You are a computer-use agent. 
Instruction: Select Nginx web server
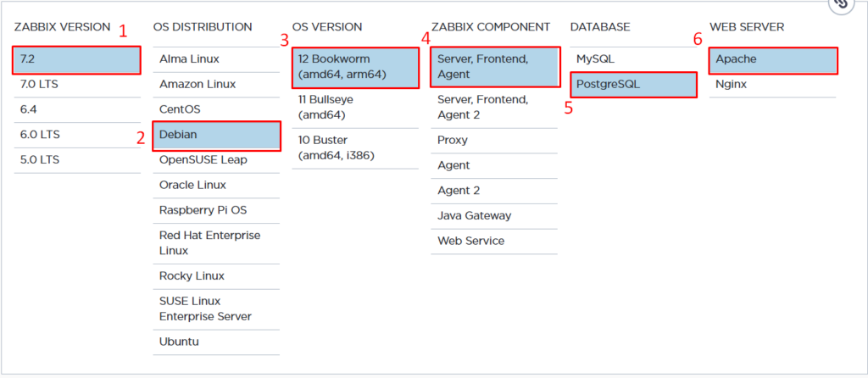[x=773, y=85]
